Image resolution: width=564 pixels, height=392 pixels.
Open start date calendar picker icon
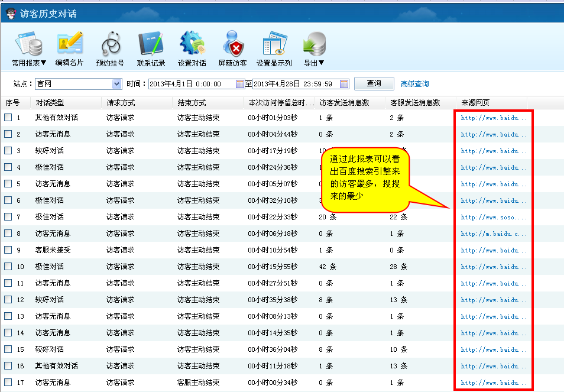240,84
